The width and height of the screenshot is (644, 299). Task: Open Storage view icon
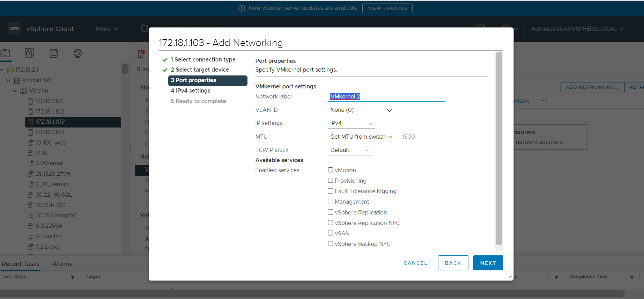tap(53, 53)
